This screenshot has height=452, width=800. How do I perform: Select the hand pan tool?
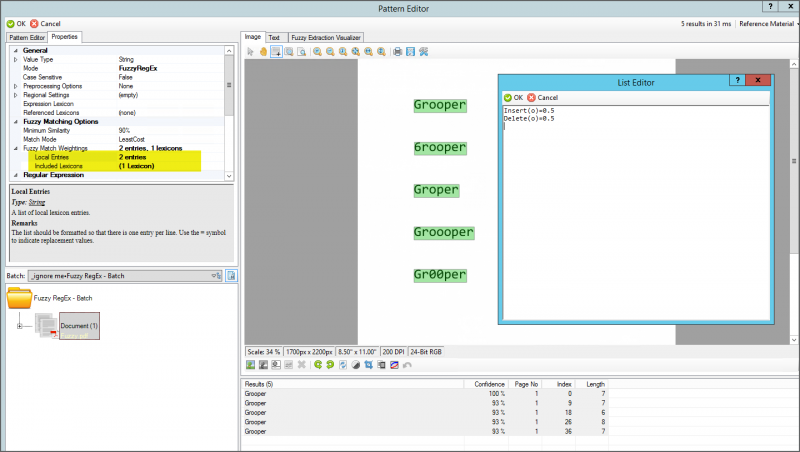pos(263,52)
